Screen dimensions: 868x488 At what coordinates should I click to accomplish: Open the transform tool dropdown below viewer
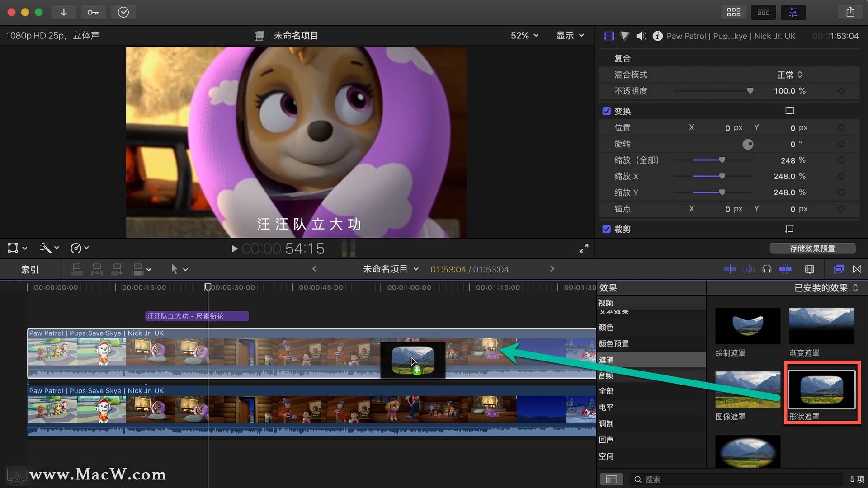(17, 248)
